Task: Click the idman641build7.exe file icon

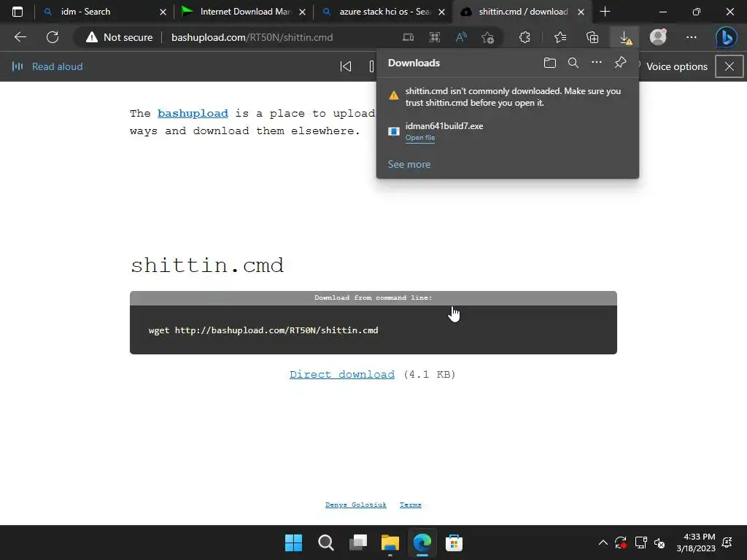Action: pos(393,131)
